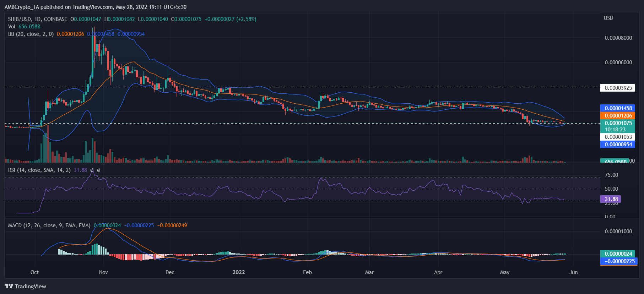The image size is (644, 294).
Task: Click the 2022 label on time axis
Action: [x=238, y=272]
